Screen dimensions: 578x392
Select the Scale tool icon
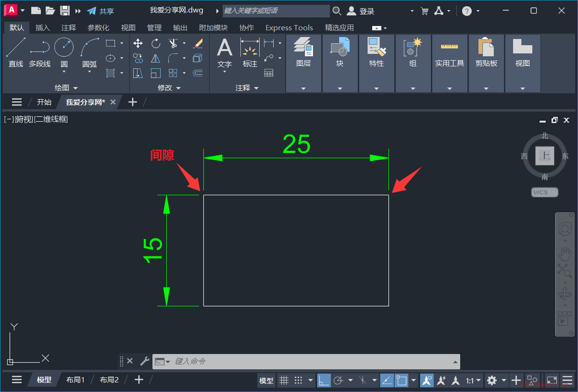(x=156, y=73)
